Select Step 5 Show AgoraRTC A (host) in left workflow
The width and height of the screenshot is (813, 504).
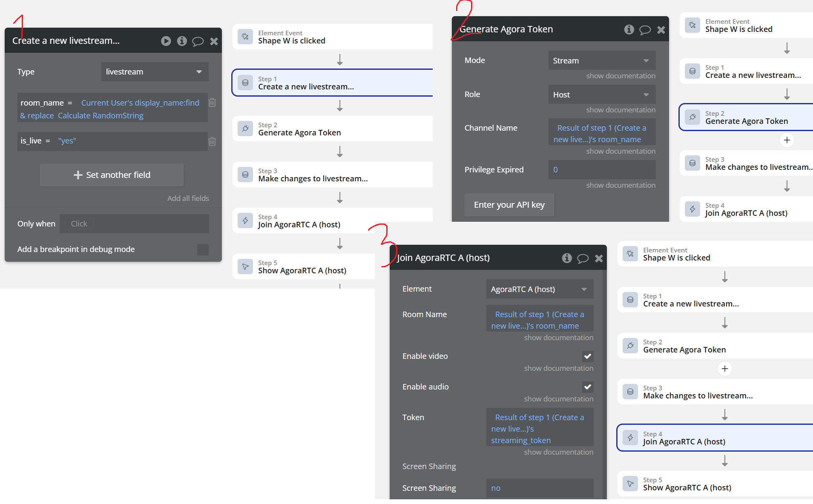303,267
